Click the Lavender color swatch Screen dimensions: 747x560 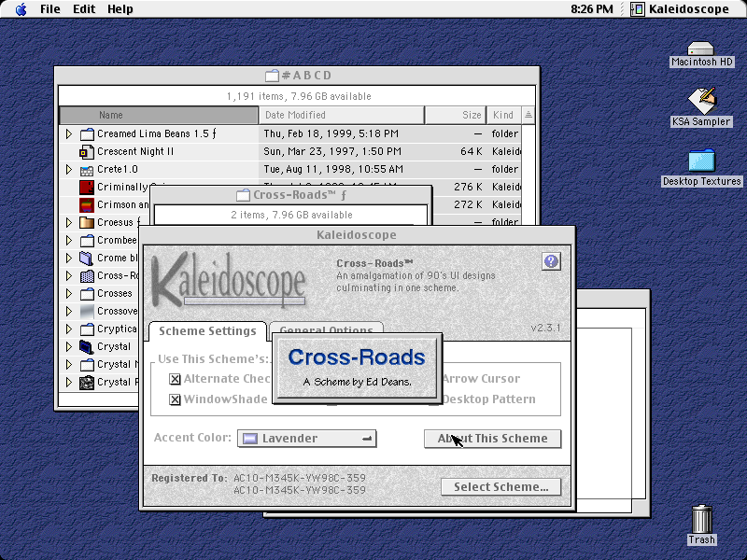point(250,439)
